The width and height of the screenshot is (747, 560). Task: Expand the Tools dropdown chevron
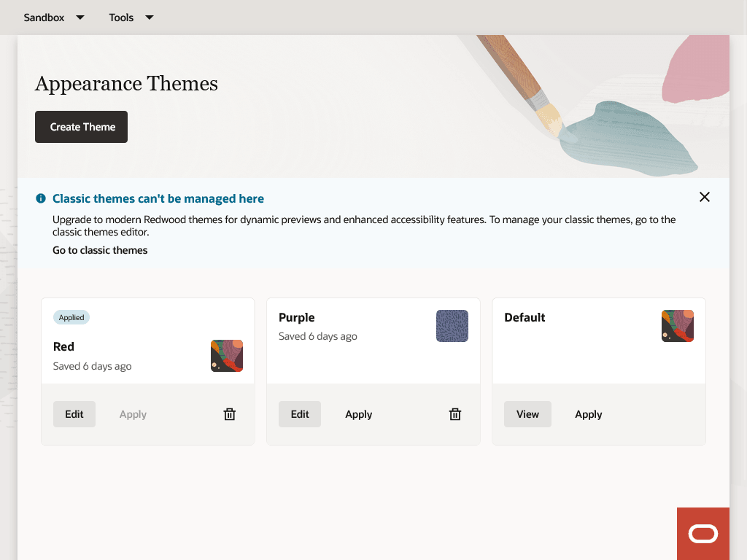click(149, 17)
